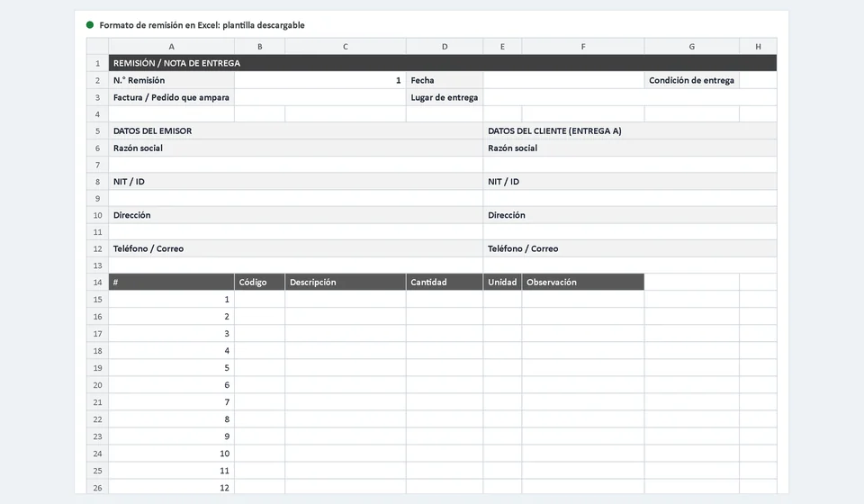The width and height of the screenshot is (864, 504).
Task: Click empty field next to 'Lugar de entrega'
Action: [630, 97]
